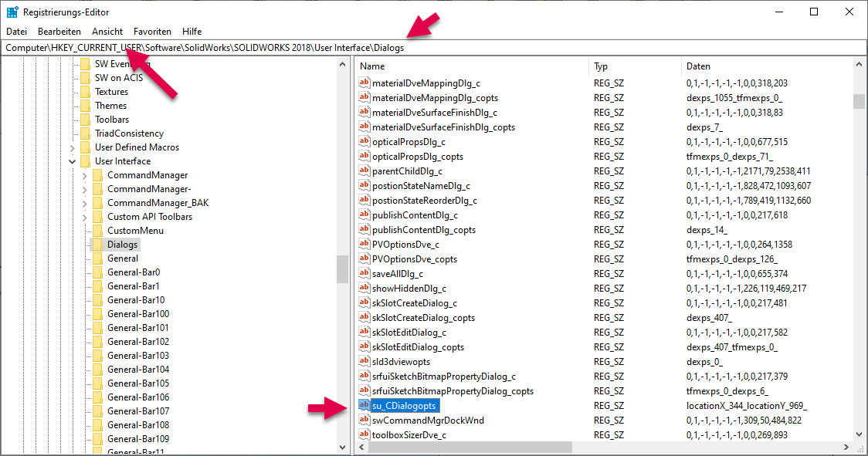
Task: Click the string icon of sld3dviewopts
Action: pyautogui.click(x=364, y=361)
